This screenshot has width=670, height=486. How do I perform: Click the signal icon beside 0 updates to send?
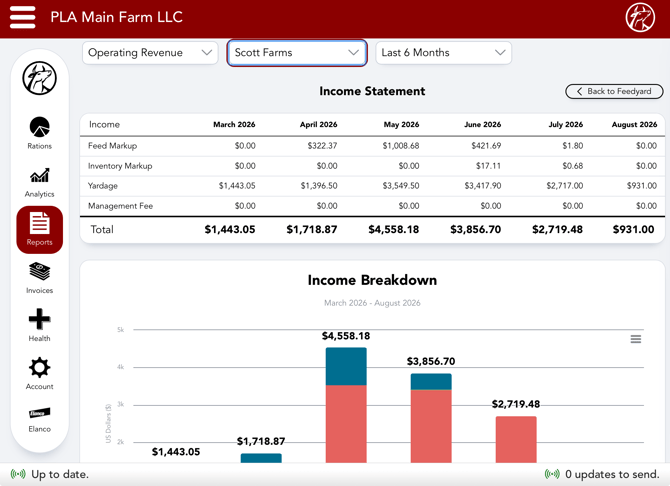tap(552, 474)
